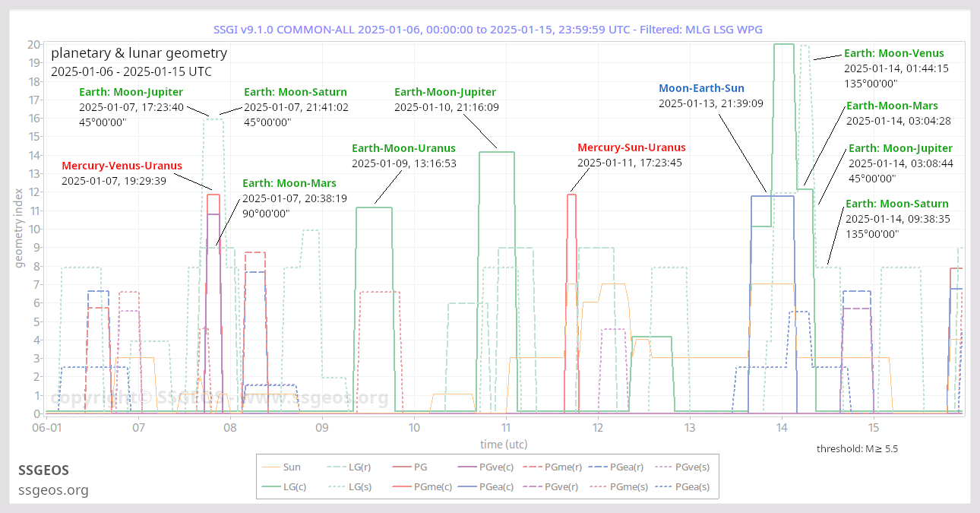Select the LG(r) legend marker
The height and width of the screenshot is (513, 980).
[336, 467]
